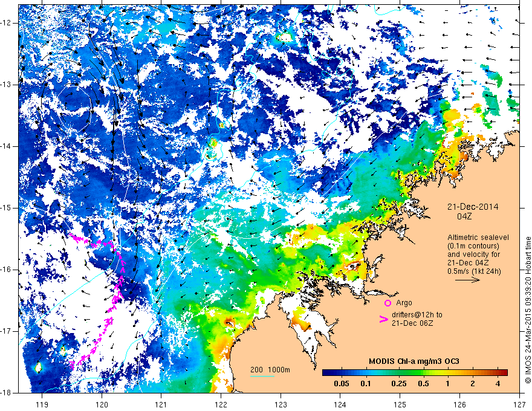
Task: Click the longitude axis label '121'
Action: [161, 404]
